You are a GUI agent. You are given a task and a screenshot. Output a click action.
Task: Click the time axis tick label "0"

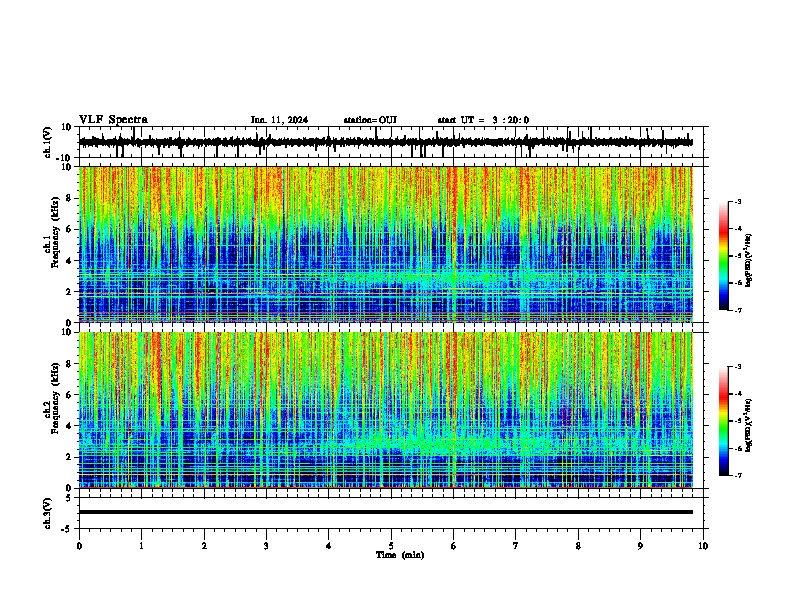[x=79, y=546]
